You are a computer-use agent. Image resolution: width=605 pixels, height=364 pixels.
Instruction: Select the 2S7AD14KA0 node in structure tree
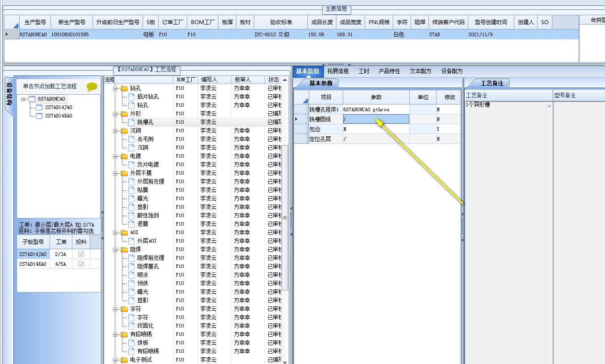(x=59, y=116)
